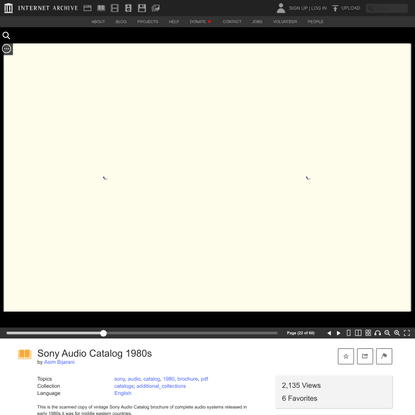Click the orange book texts icon beside title
415x415 pixels.
(x=25, y=354)
